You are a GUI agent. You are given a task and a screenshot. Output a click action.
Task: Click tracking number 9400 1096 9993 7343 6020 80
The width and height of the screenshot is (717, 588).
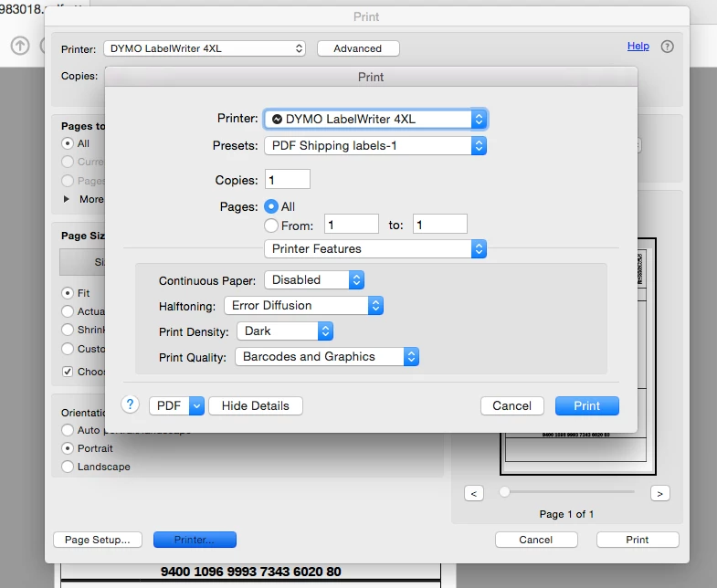coord(250,572)
